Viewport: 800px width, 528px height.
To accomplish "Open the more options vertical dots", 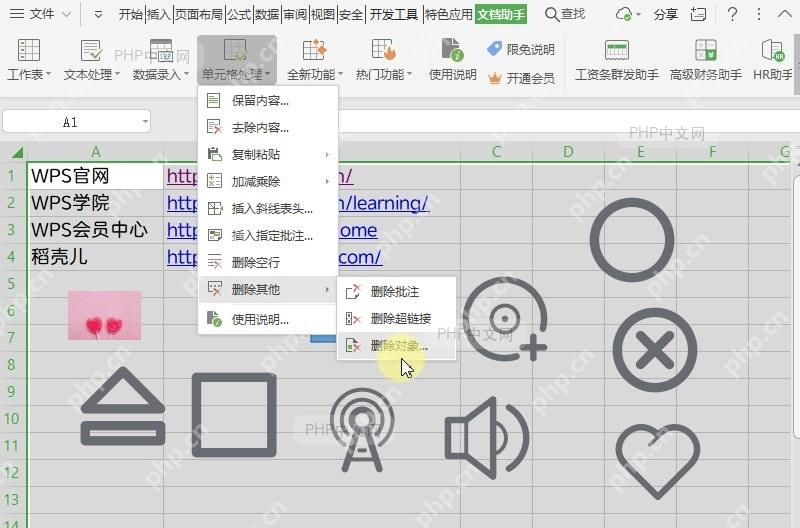I will pos(759,14).
